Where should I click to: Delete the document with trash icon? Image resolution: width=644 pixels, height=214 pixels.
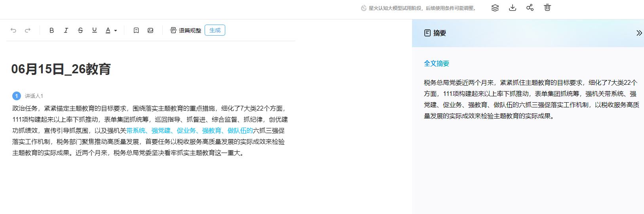[547, 8]
